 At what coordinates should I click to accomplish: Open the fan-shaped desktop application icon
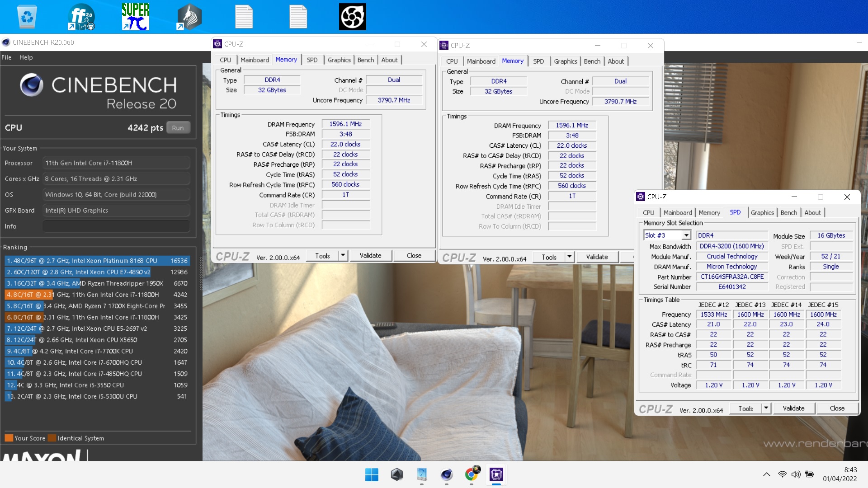click(352, 17)
